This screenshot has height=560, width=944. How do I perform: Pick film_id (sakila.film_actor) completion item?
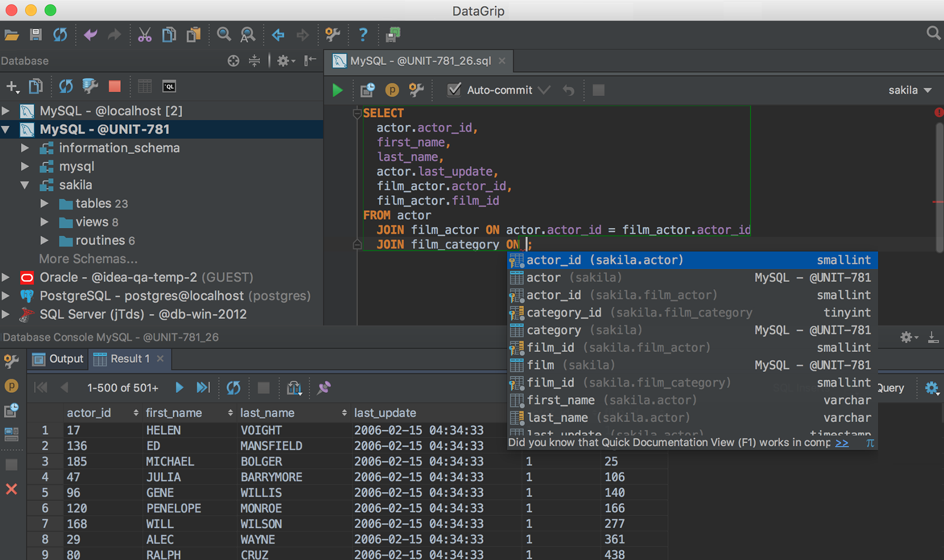click(692, 348)
